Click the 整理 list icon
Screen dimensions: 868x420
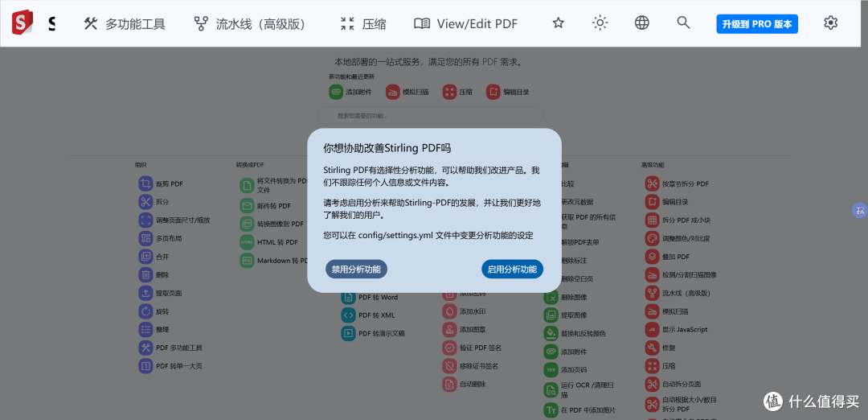(145, 330)
